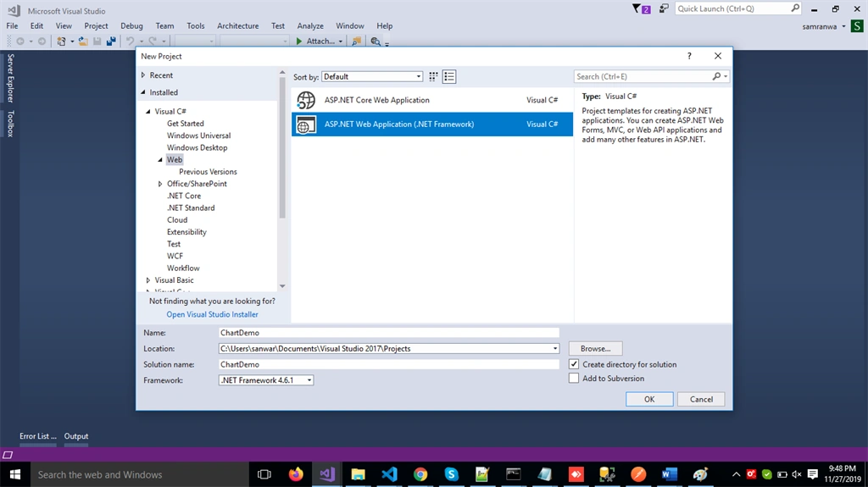868x487 pixels.
Task: Click the category tree scrollbar down arrow
Action: click(x=282, y=286)
